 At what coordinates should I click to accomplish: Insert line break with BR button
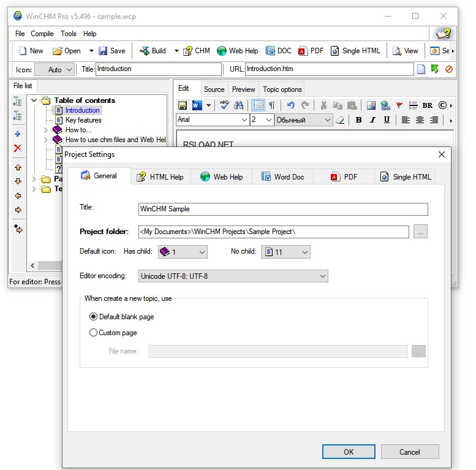coord(428,105)
